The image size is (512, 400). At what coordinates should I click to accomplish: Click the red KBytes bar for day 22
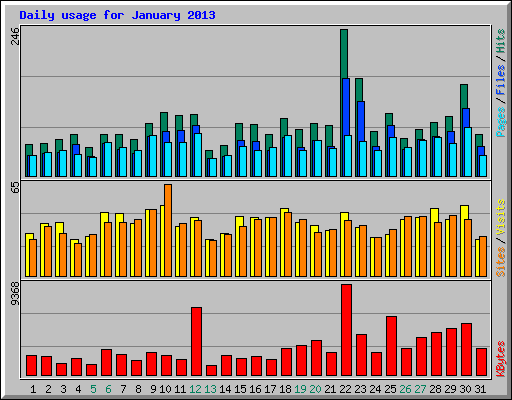(346, 330)
